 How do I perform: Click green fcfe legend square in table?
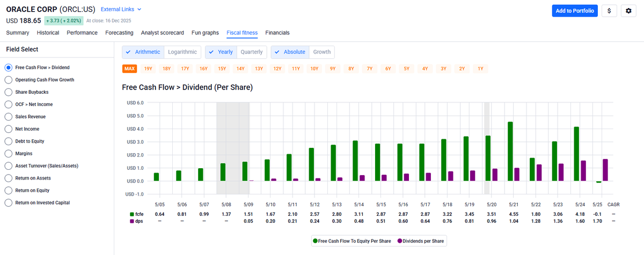point(132,214)
